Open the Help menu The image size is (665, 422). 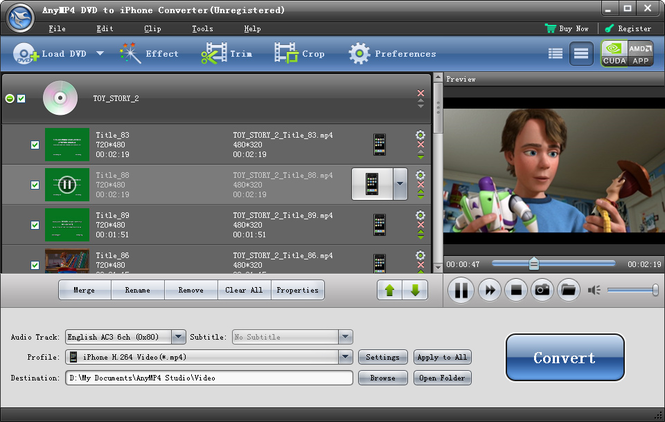(x=252, y=28)
